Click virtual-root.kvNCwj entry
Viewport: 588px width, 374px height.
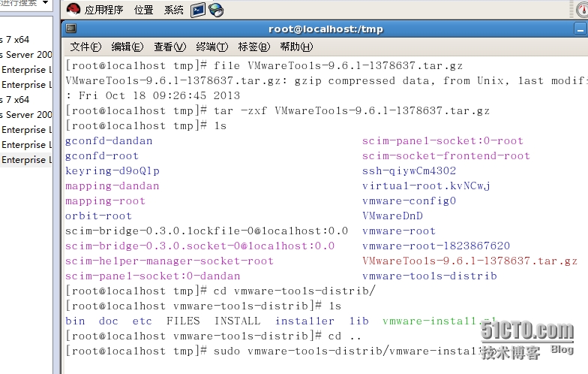[426, 186]
